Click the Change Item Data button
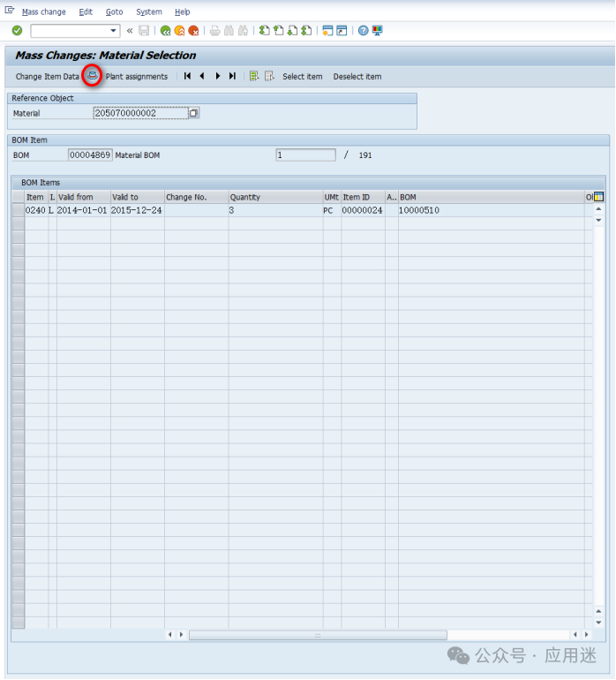616x680 pixels. pyautogui.click(x=47, y=77)
